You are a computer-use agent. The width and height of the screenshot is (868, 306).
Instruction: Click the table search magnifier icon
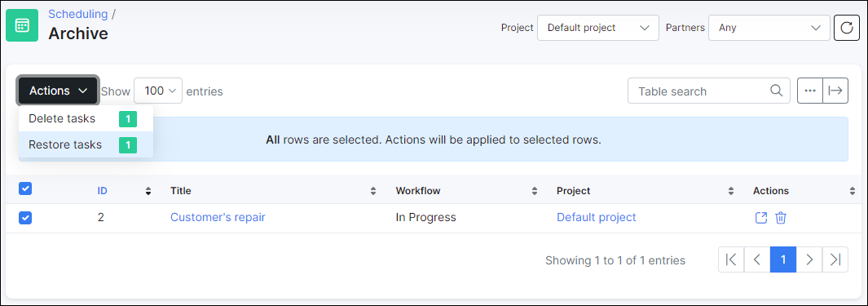pos(776,91)
